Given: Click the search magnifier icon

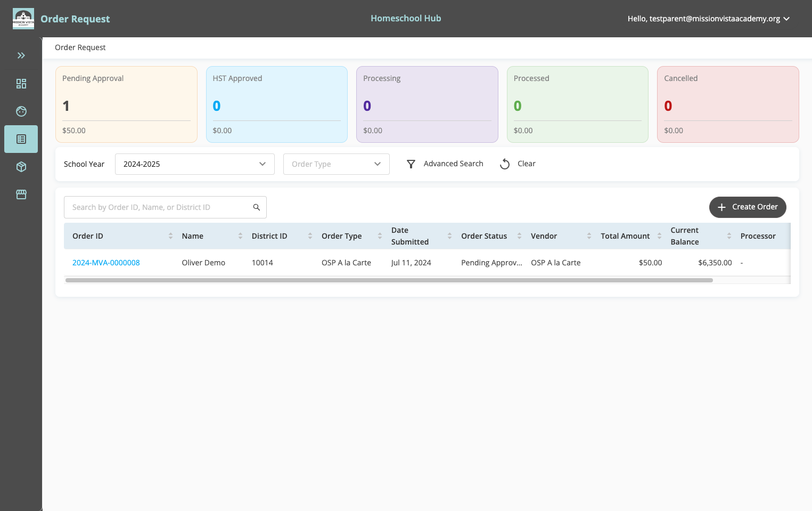Looking at the screenshot, I should coord(257,207).
